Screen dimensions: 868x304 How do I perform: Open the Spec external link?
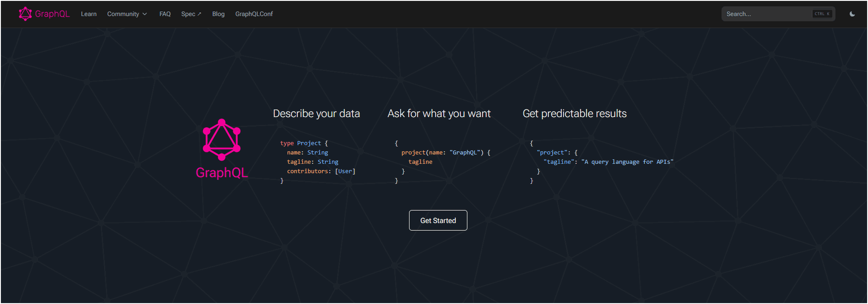[191, 14]
